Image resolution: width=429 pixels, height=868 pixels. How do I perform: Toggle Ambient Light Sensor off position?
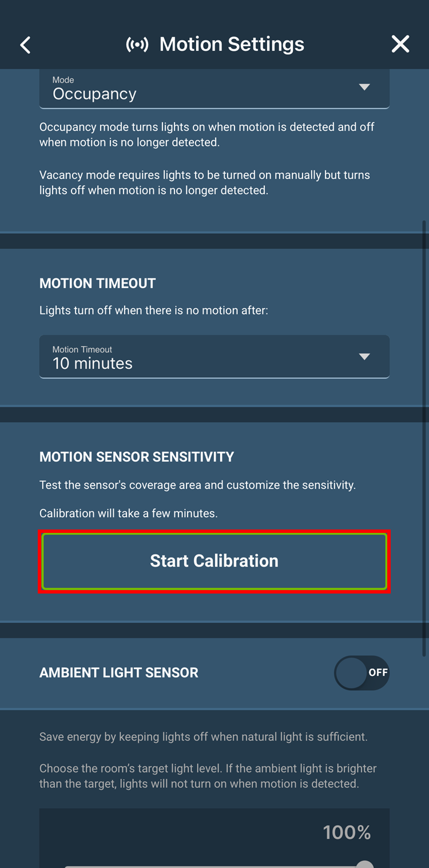pyautogui.click(x=362, y=673)
